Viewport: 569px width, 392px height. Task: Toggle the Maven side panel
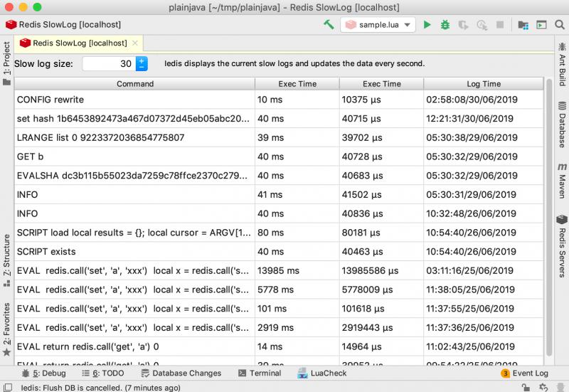point(561,179)
